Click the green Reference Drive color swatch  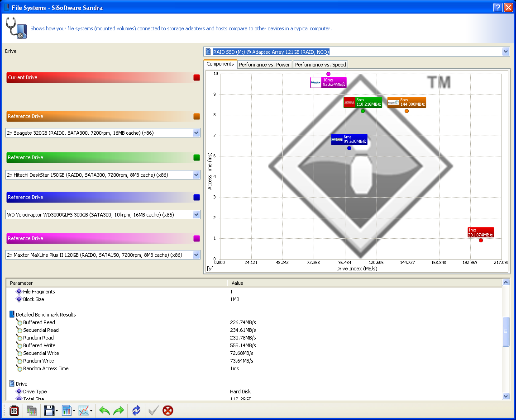[x=196, y=157]
